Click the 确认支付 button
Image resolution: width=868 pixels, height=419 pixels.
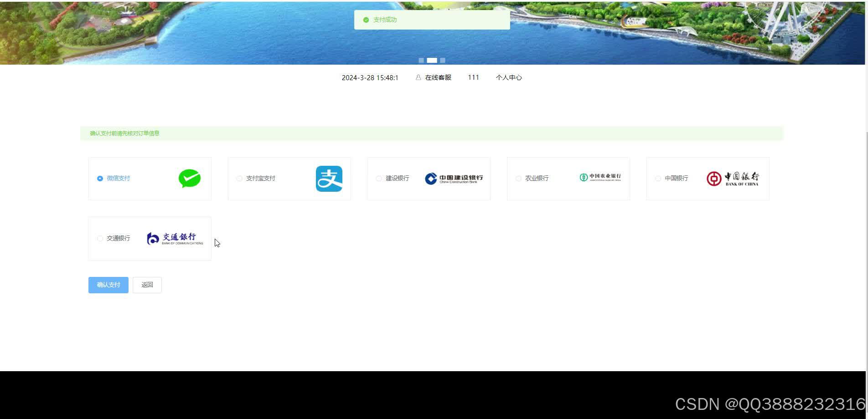coord(108,285)
